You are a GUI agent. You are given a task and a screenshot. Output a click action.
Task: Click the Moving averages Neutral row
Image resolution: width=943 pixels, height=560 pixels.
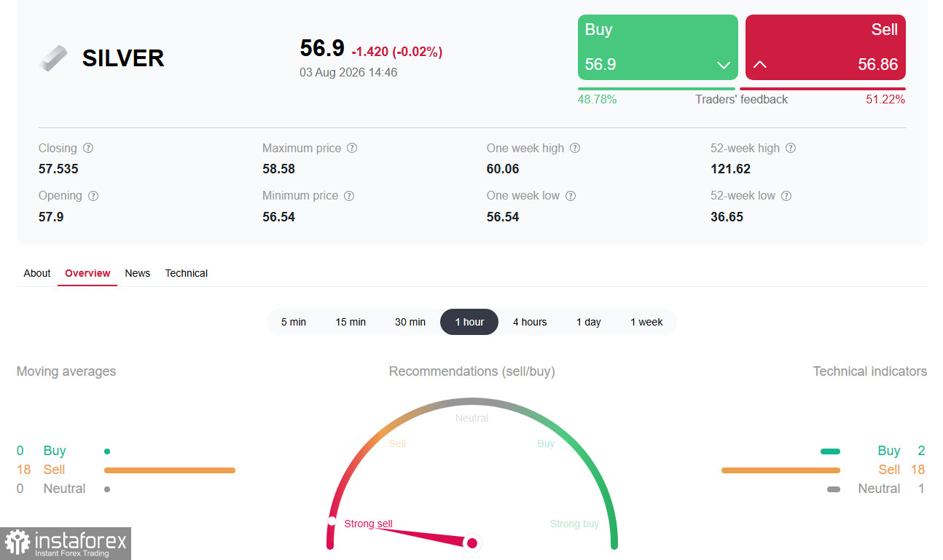point(63,489)
